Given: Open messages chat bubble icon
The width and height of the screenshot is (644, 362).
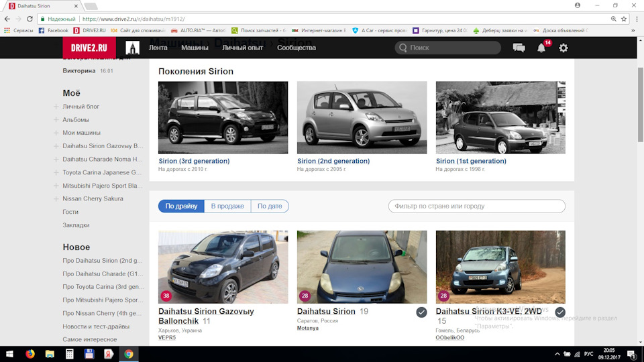Looking at the screenshot, I should coord(519,48).
